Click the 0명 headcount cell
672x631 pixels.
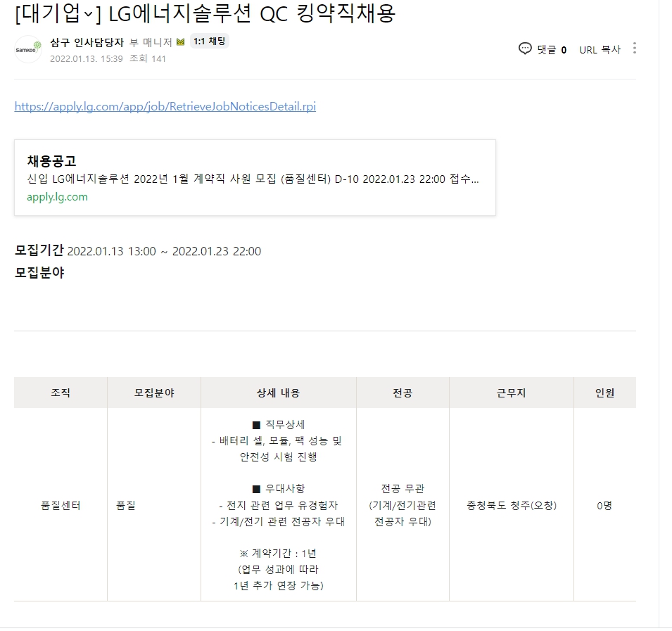(604, 506)
